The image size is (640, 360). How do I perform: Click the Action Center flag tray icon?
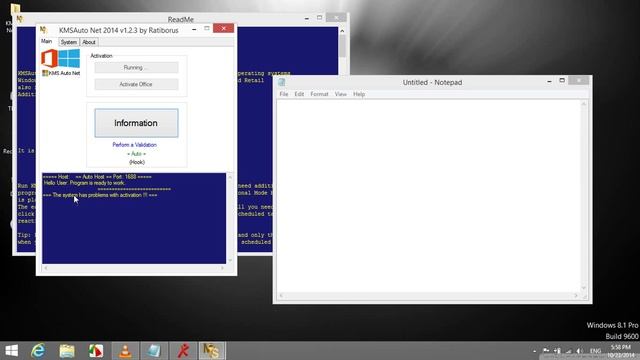(x=546, y=351)
